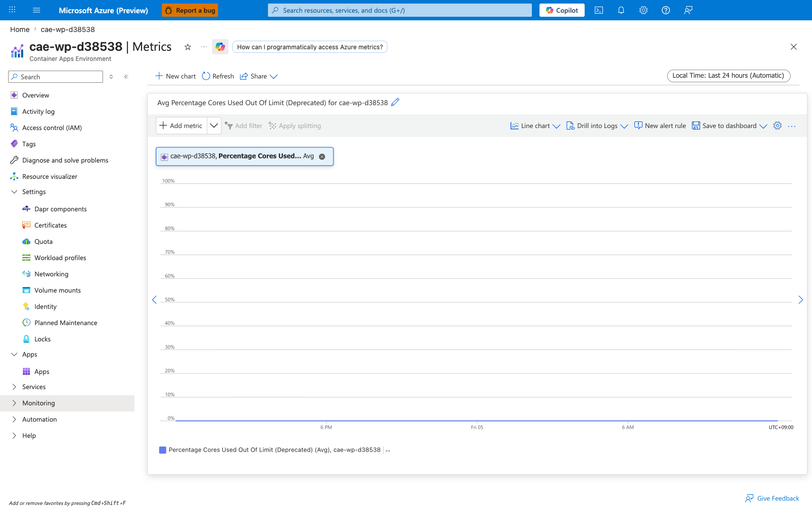Open the Line chart type dropdown
812x508 pixels.
click(535, 126)
